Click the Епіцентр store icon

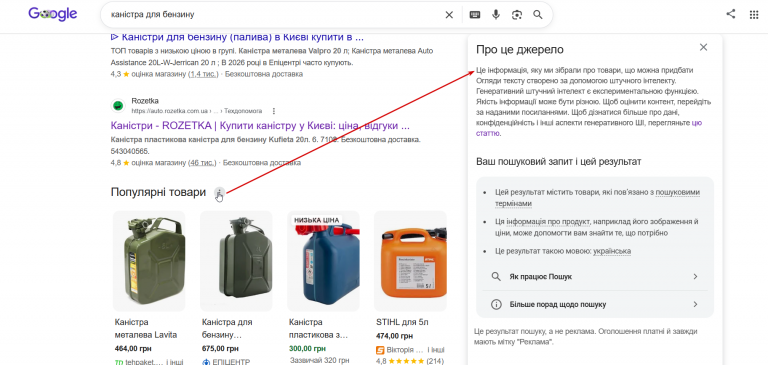click(x=206, y=362)
